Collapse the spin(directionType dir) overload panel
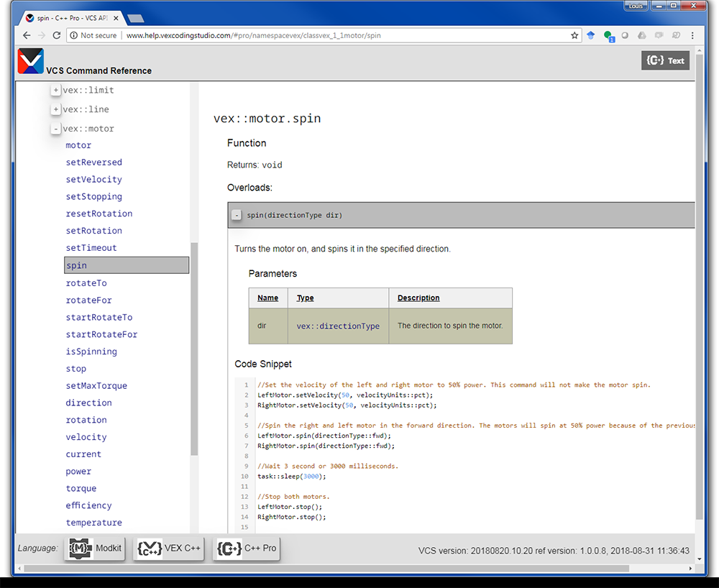The height and width of the screenshot is (588, 719). (x=236, y=214)
